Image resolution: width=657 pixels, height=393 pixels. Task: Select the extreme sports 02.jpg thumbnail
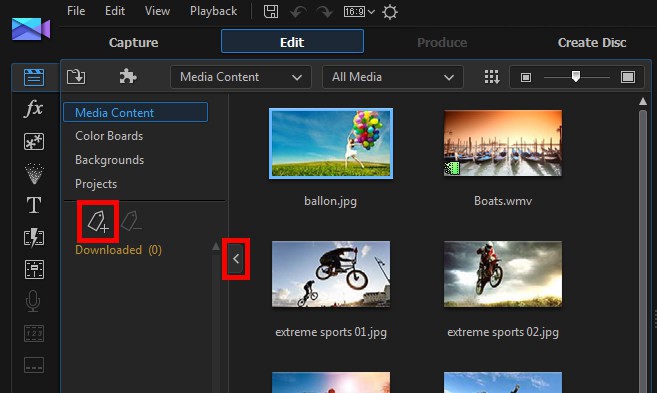click(x=503, y=274)
